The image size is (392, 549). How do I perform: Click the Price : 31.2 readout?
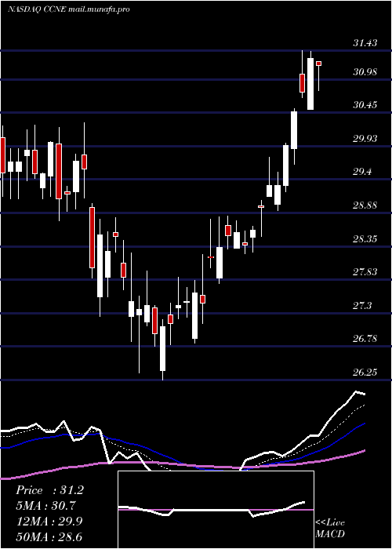pyautogui.click(x=49, y=490)
